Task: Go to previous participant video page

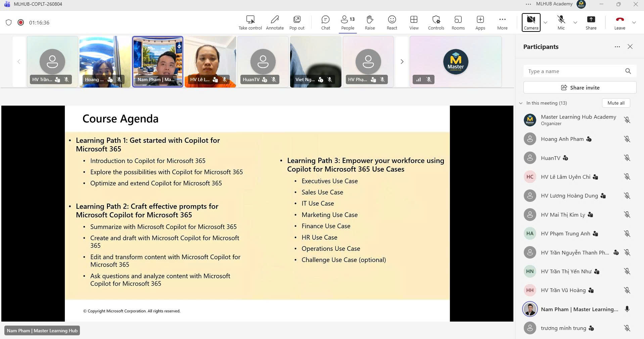Action: pyautogui.click(x=19, y=62)
